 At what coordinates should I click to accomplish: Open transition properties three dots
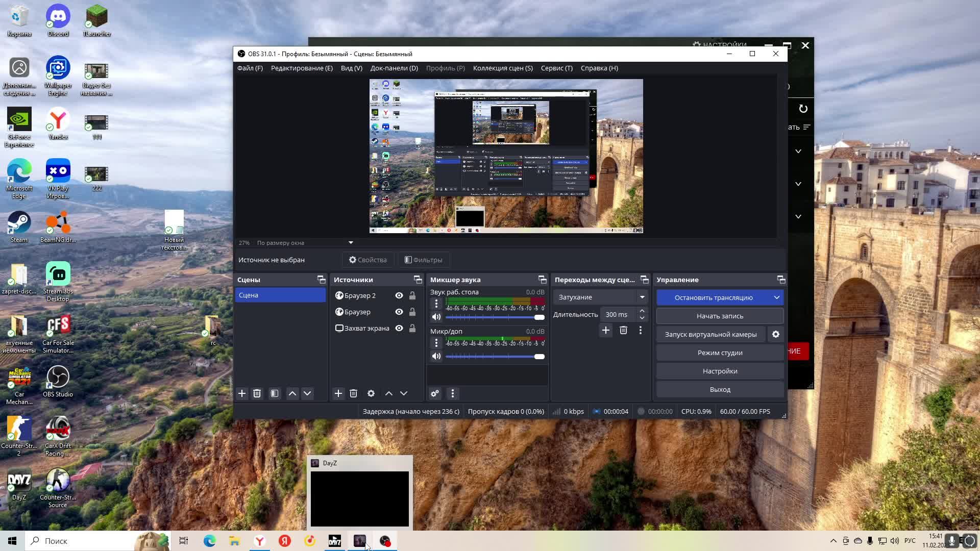[641, 331]
